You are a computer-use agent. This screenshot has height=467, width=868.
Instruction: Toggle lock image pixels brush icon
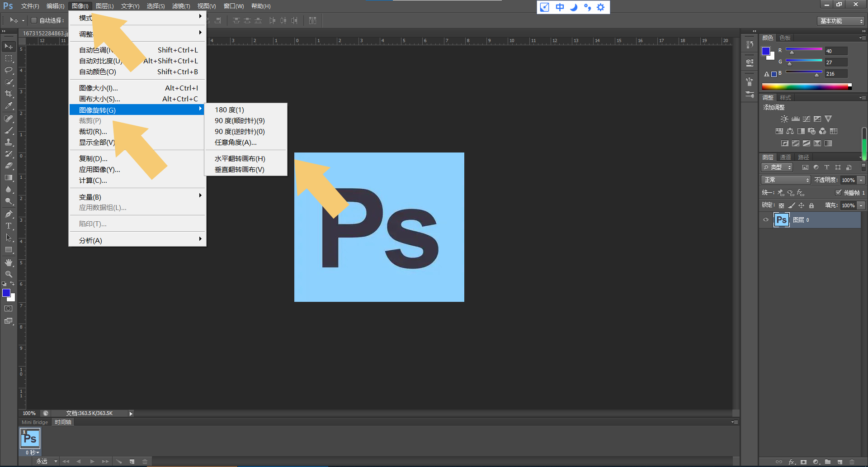792,205
